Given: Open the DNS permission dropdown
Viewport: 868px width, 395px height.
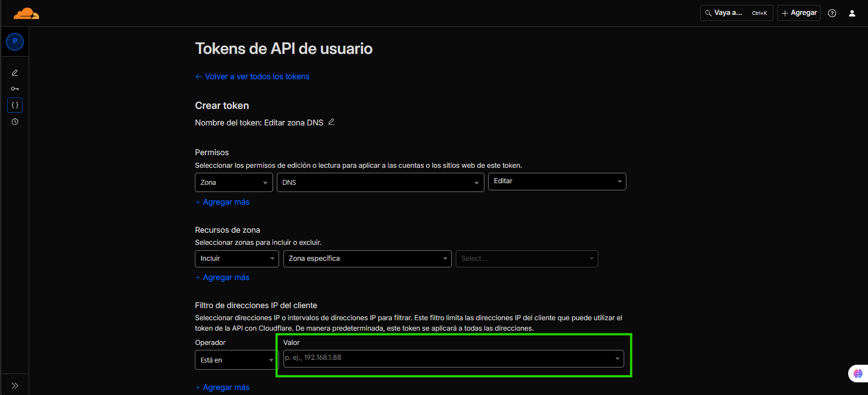Looking at the screenshot, I should pyautogui.click(x=380, y=183).
